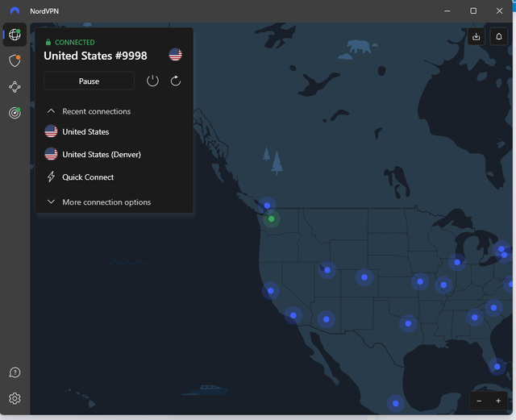The image size is (516, 420).
Task: Click the NordVPN logo in title bar
Action: point(15,10)
